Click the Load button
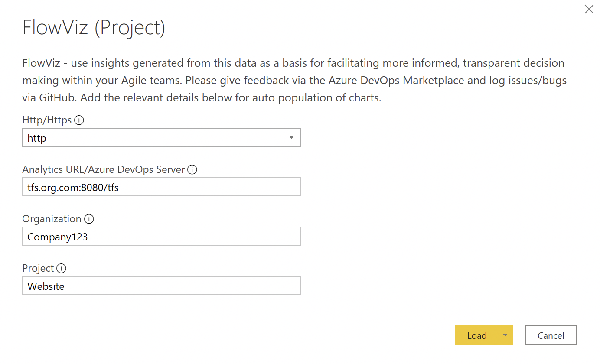 pyautogui.click(x=477, y=335)
